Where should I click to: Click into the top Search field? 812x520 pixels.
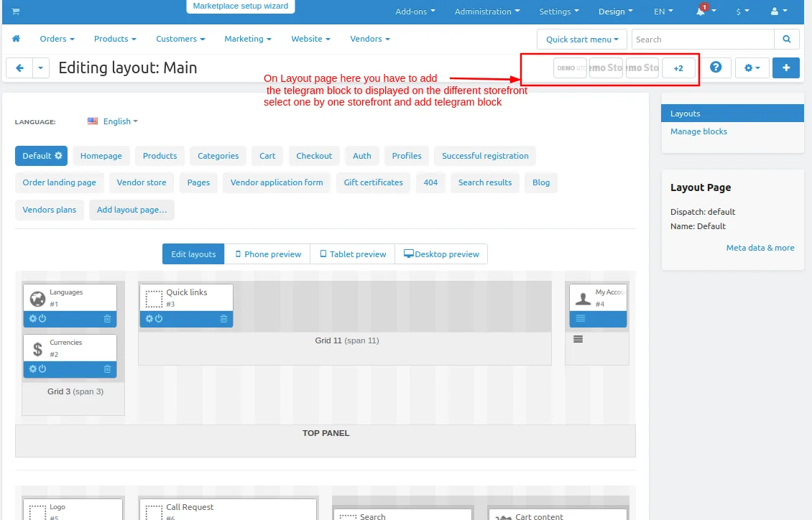[x=703, y=40]
